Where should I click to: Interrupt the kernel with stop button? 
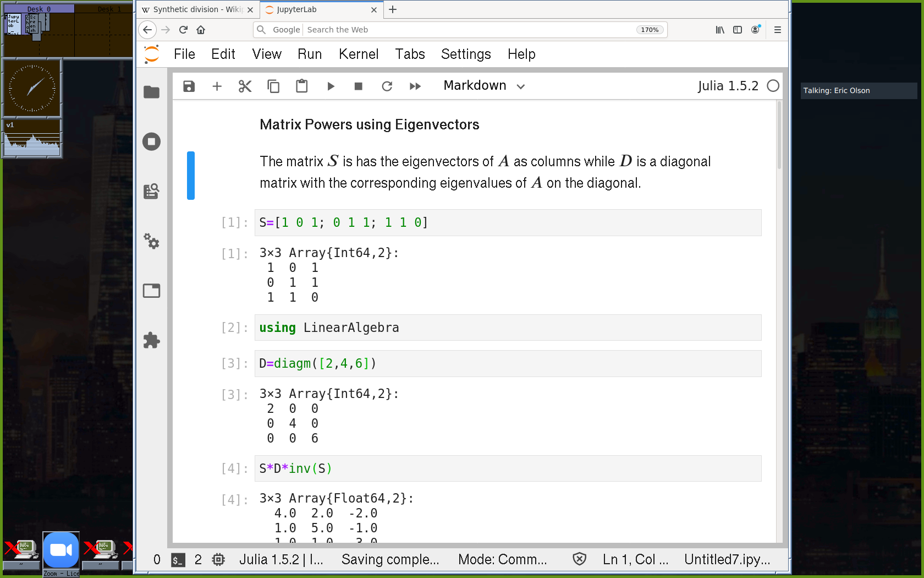pos(358,86)
